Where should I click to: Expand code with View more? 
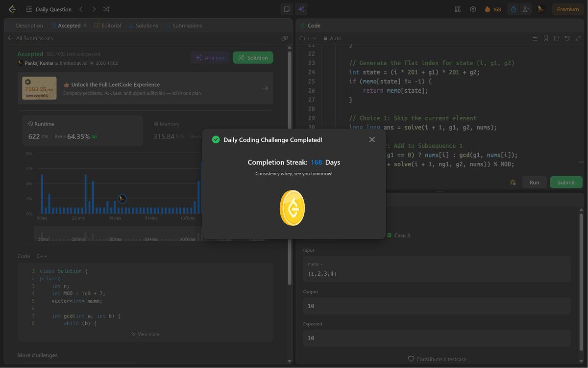tap(146, 334)
